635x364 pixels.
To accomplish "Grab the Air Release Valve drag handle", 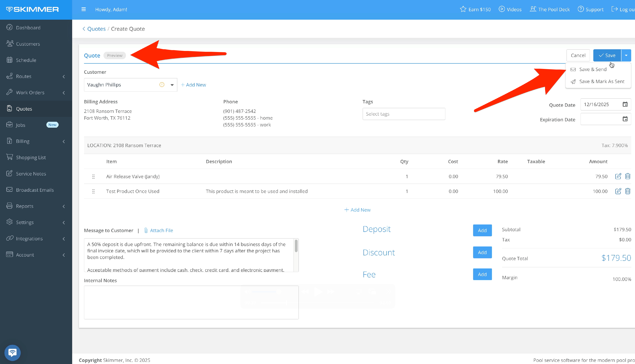I will [x=93, y=177].
